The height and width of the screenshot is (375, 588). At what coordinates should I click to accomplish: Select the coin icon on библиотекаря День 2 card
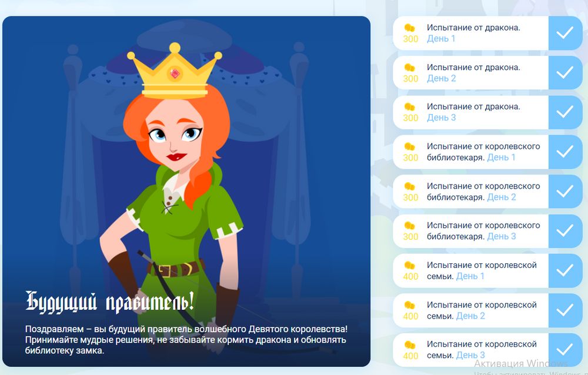point(410,187)
